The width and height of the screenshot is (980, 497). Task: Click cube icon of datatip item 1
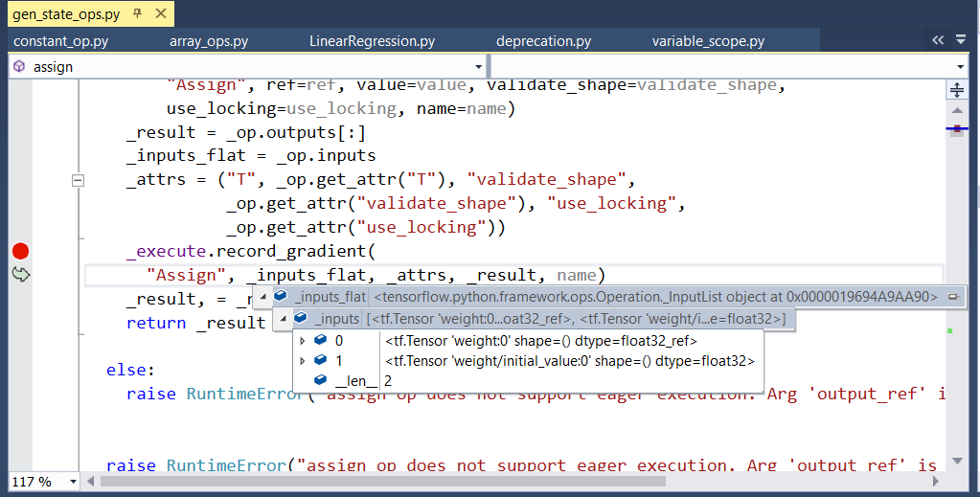pos(321,359)
